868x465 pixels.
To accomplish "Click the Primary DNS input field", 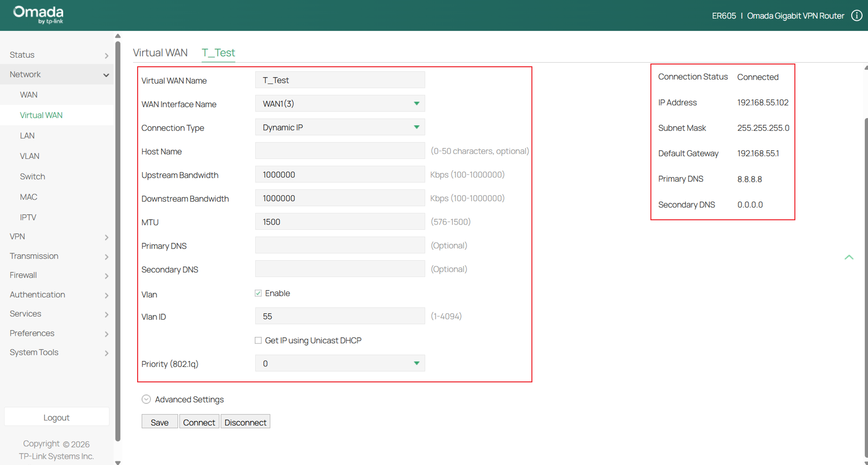I will (340, 245).
